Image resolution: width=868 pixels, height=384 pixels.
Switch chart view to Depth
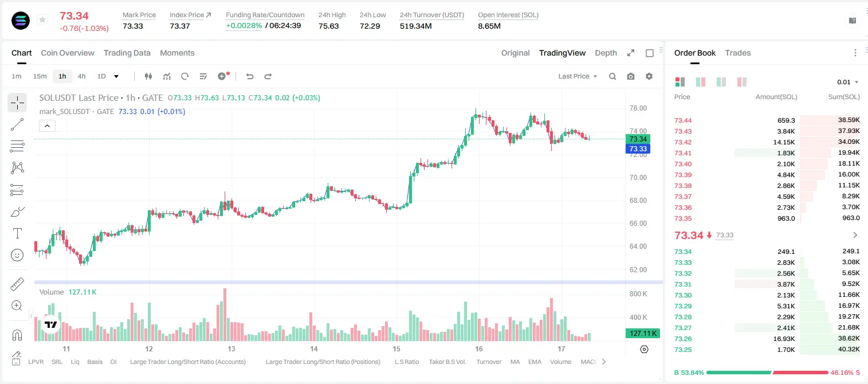606,53
